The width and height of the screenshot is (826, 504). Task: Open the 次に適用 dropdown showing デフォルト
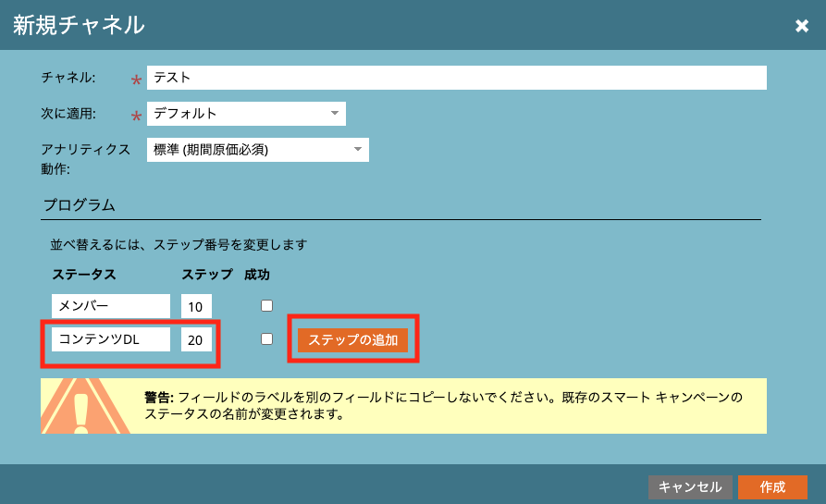246,114
